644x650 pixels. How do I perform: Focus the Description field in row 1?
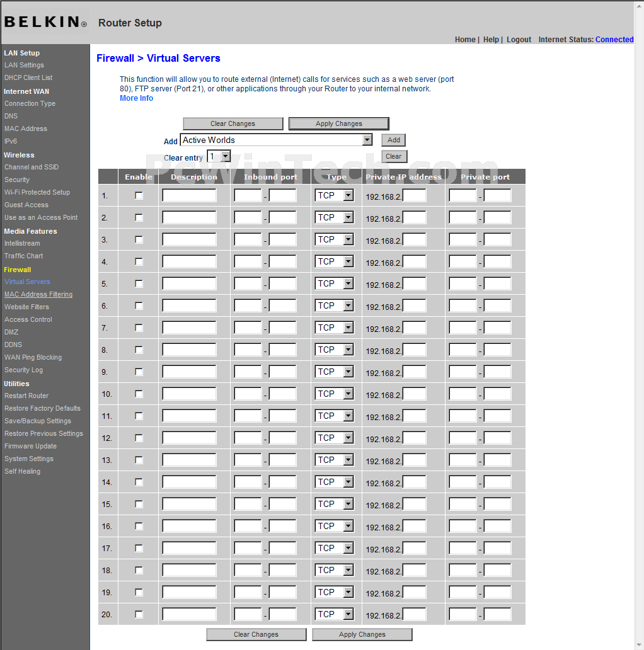click(189, 195)
